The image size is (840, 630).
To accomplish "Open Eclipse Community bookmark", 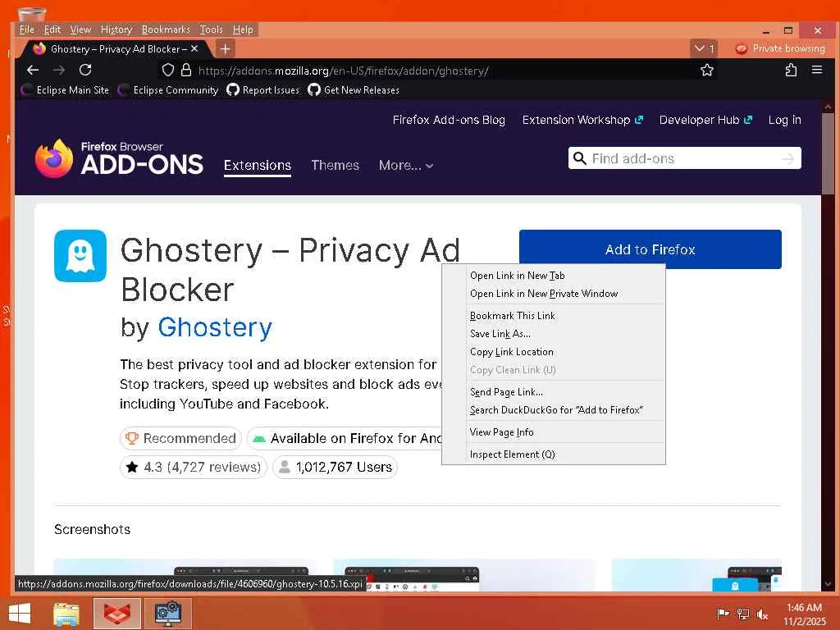I will (168, 90).
